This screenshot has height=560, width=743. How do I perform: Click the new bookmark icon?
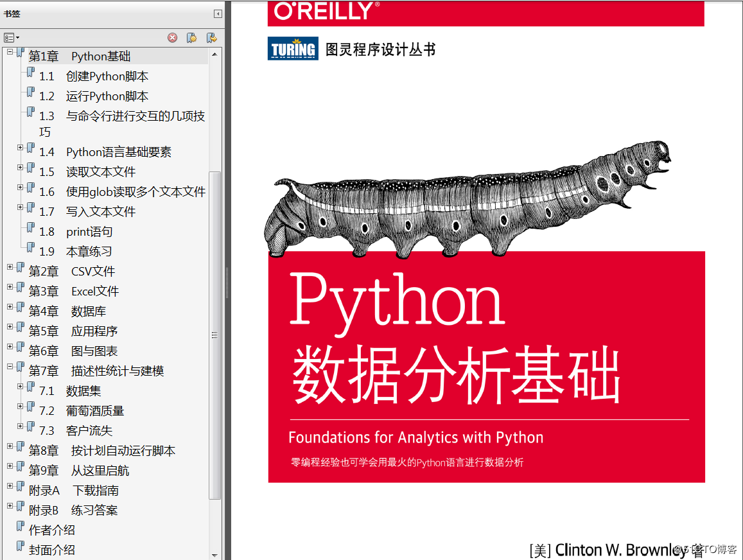point(192,38)
